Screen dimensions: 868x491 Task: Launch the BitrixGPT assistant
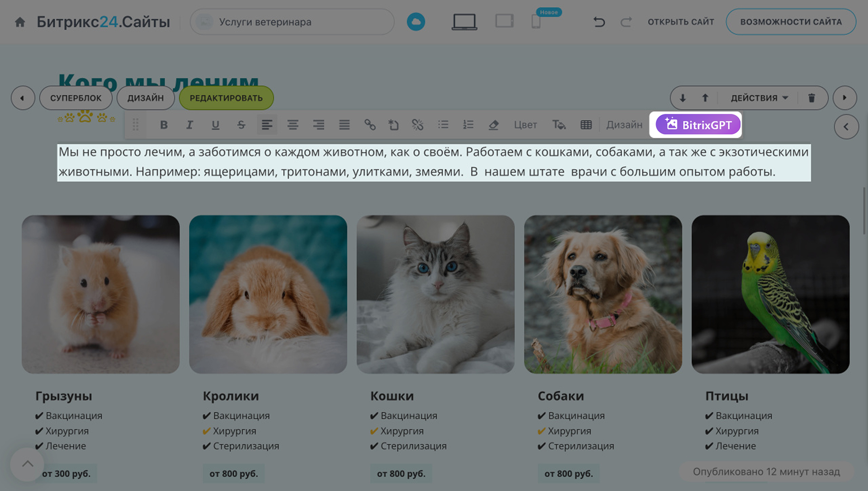(x=698, y=125)
